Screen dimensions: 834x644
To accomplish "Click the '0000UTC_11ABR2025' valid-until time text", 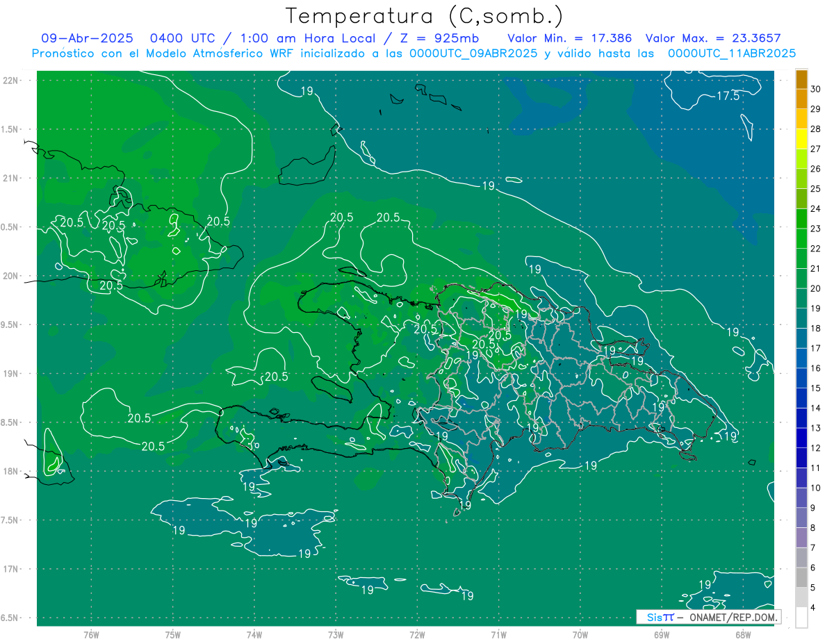I will coord(732,53).
